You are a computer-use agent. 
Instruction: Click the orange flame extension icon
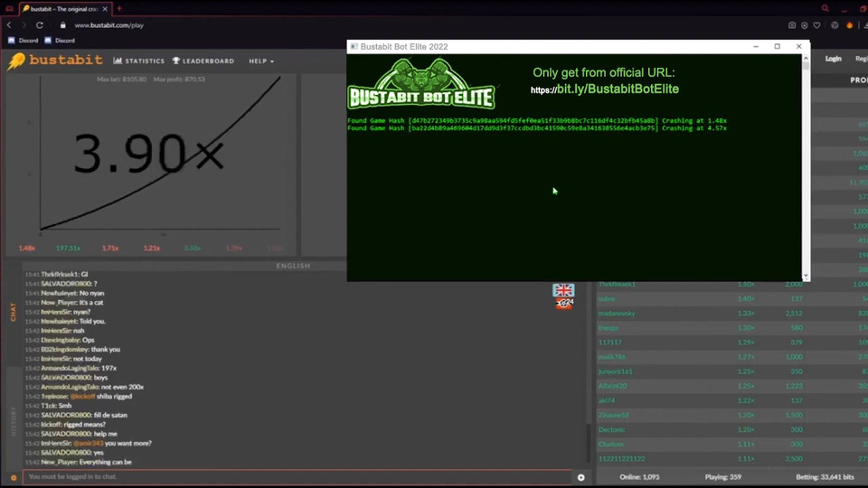tap(849, 25)
